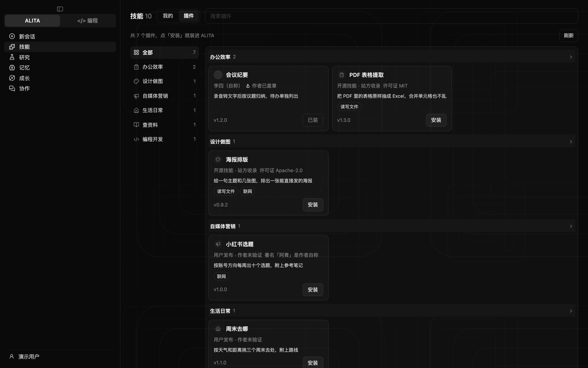Click the 办公效率 clipboard icon in category list
Screen dimensions: 588x368
pyautogui.click(x=136, y=67)
